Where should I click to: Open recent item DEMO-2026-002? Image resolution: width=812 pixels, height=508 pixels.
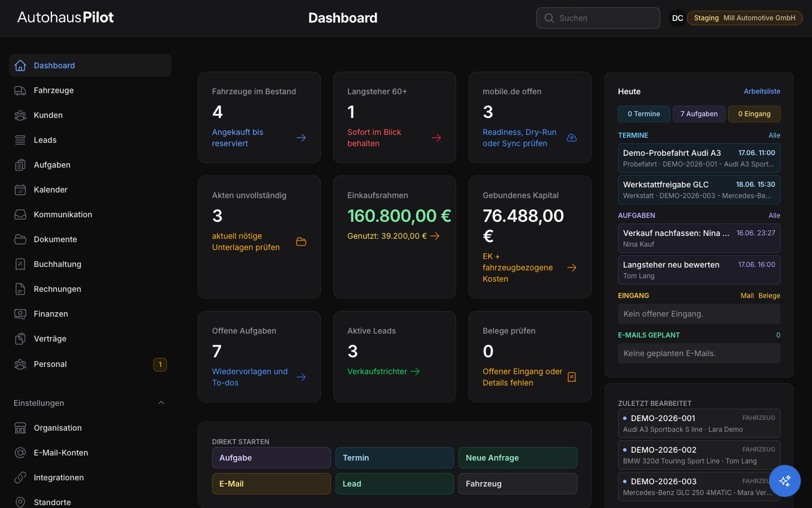tap(699, 455)
